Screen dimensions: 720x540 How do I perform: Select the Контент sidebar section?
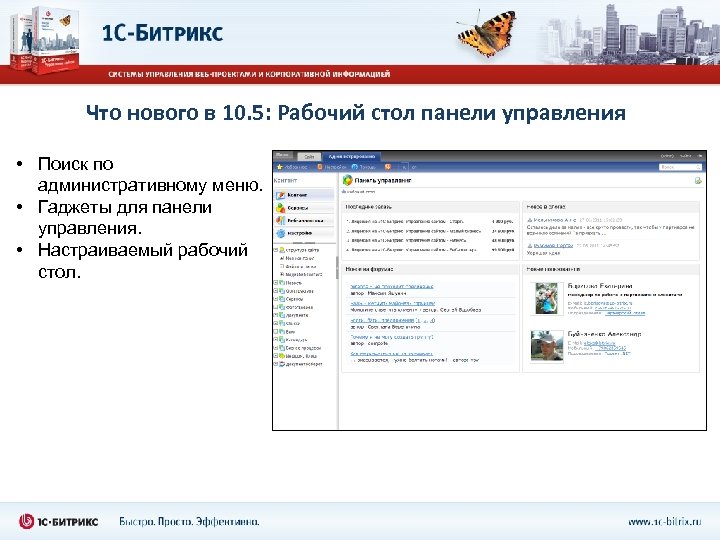coord(304,195)
